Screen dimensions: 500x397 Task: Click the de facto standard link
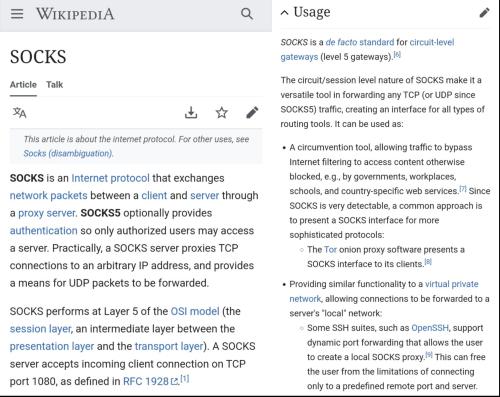360,42
